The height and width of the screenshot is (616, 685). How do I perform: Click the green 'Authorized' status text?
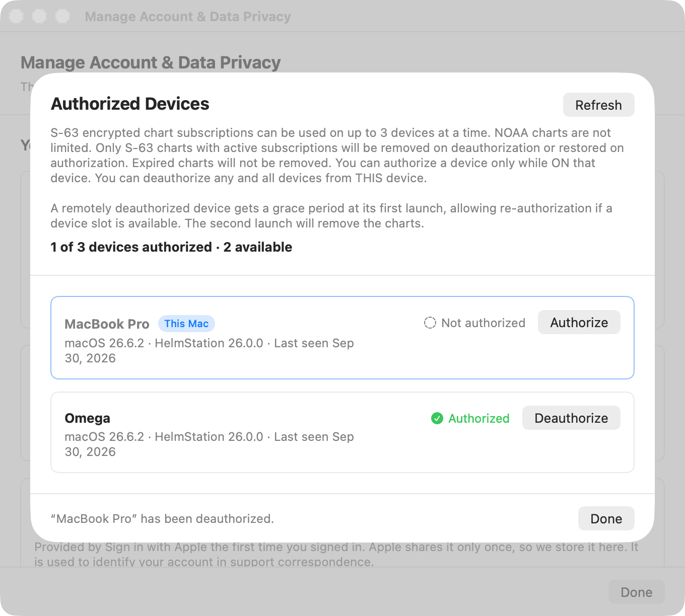478,418
